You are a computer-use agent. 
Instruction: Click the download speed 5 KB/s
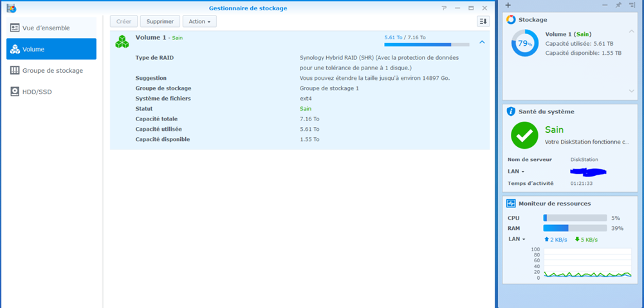point(586,240)
